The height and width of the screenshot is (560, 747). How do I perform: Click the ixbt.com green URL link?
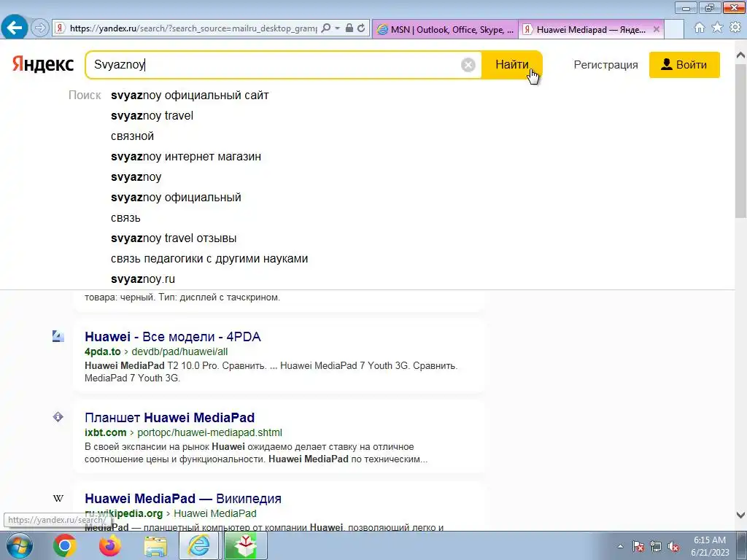[x=105, y=433]
